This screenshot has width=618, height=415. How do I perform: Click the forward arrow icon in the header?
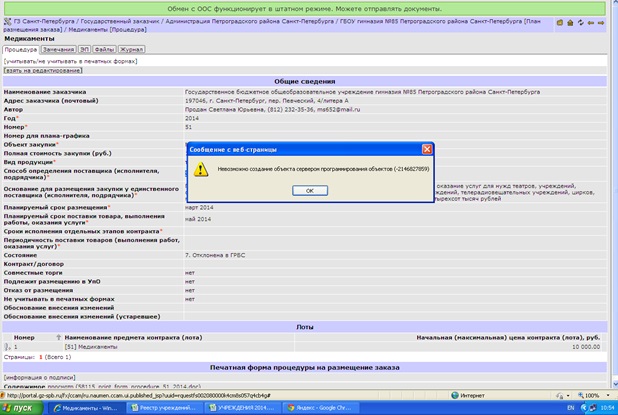click(x=601, y=23)
